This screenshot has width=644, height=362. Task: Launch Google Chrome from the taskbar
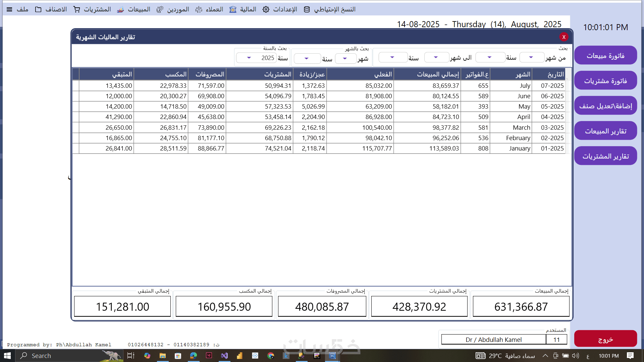click(271, 356)
